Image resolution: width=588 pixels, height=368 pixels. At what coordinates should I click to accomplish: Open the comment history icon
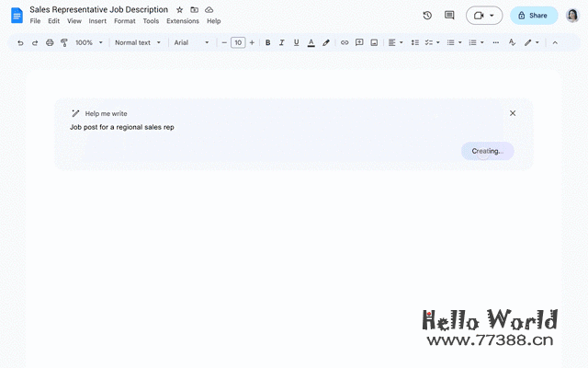(x=449, y=16)
